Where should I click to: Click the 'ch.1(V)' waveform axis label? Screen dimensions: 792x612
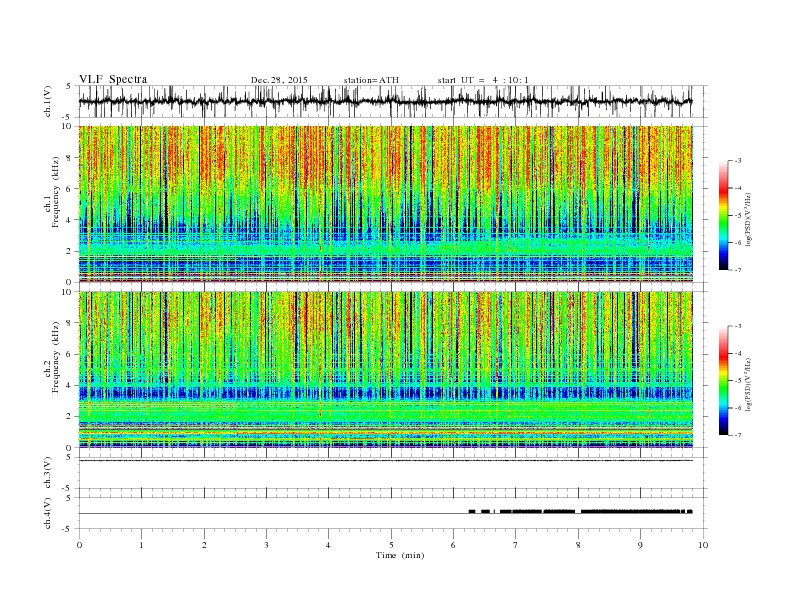click(x=48, y=101)
